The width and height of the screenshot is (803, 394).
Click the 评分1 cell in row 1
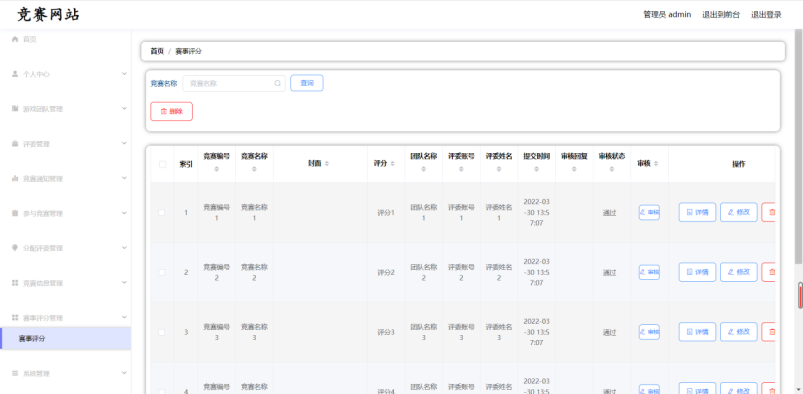(386, 213)
